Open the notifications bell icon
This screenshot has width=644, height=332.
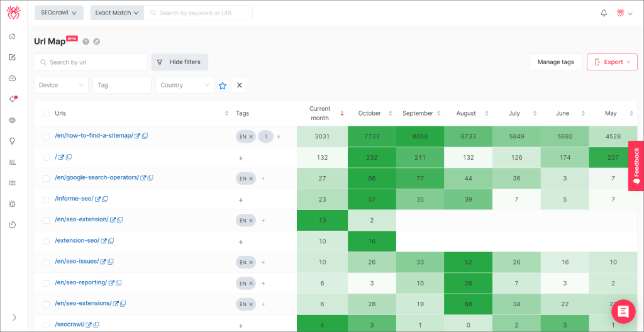click(x=604, y=13)
